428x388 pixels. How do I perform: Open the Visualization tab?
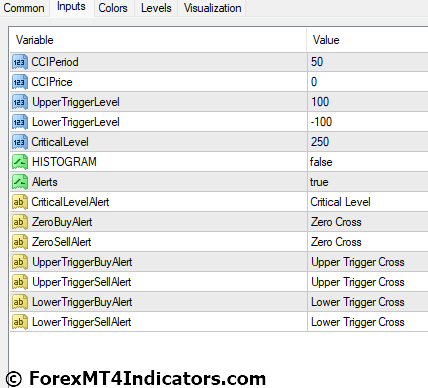[212, 8]
